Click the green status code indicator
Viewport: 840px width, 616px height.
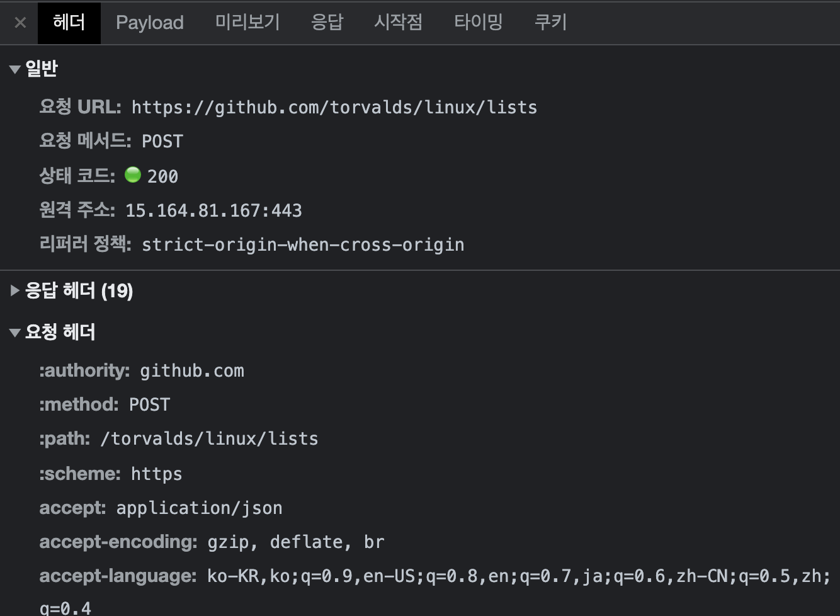(133, 174)
